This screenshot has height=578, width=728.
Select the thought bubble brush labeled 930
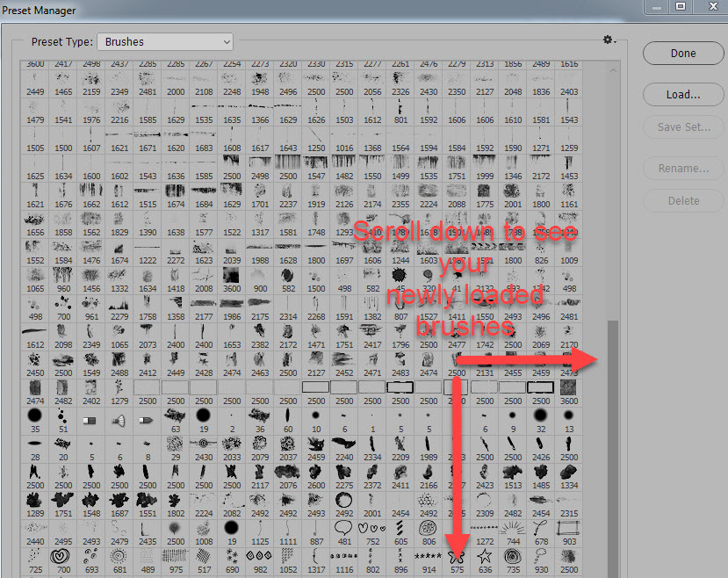tap(541, 561)
